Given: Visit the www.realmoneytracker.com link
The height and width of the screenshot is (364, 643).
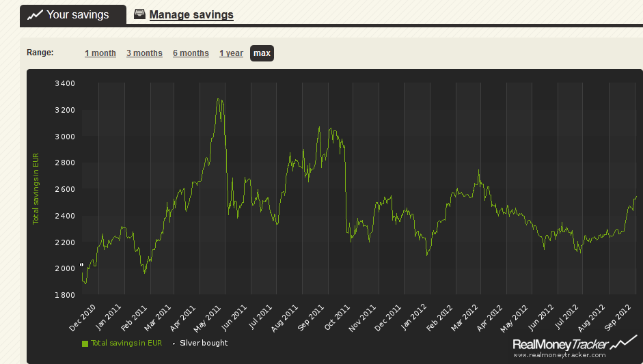Looking at the screenshot, I should (x=559, y=355).
